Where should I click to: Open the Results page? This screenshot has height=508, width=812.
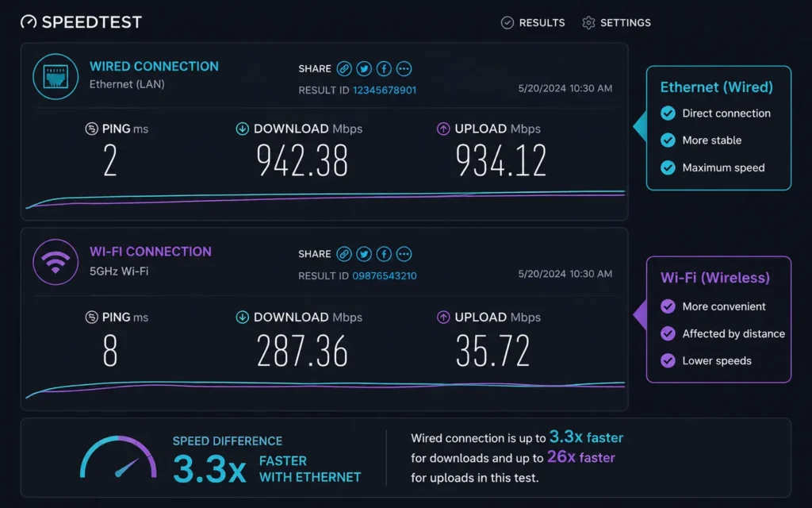[x=533, y=23]
